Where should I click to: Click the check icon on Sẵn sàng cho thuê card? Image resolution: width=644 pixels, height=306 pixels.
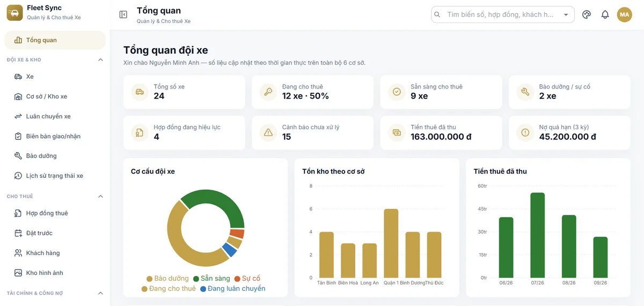tap(397, 92)
